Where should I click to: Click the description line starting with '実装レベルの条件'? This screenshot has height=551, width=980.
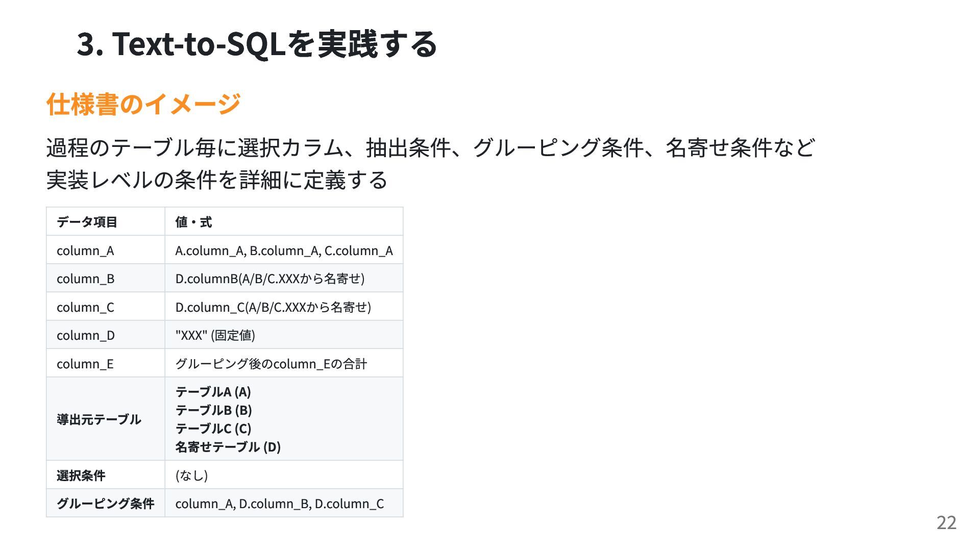[x=217, y=180]
